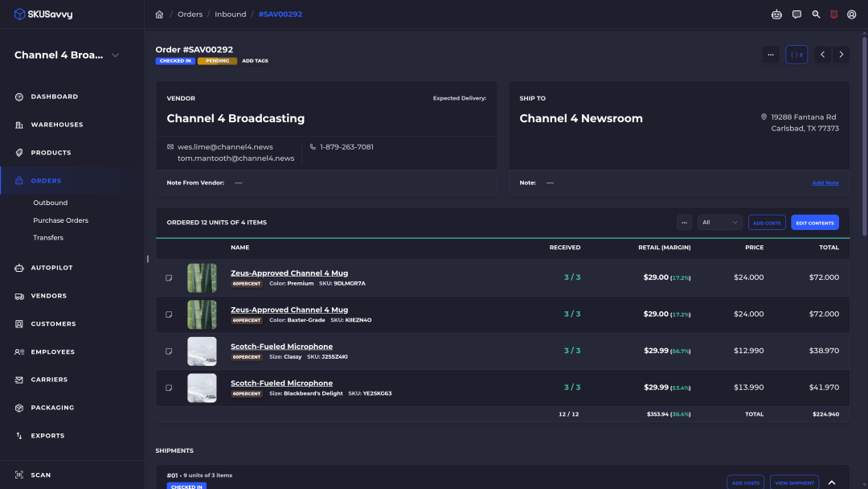Image resolution: width=868 pixels, height=489 pixels.
Task: Open the search magnifier icon
Action: pyautogui.click(x=816, y=14)
